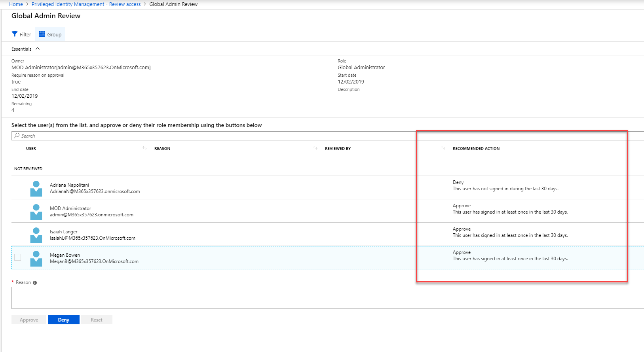Click the Approve button
This screenshot has width=644, height=352.
(29, 320)
